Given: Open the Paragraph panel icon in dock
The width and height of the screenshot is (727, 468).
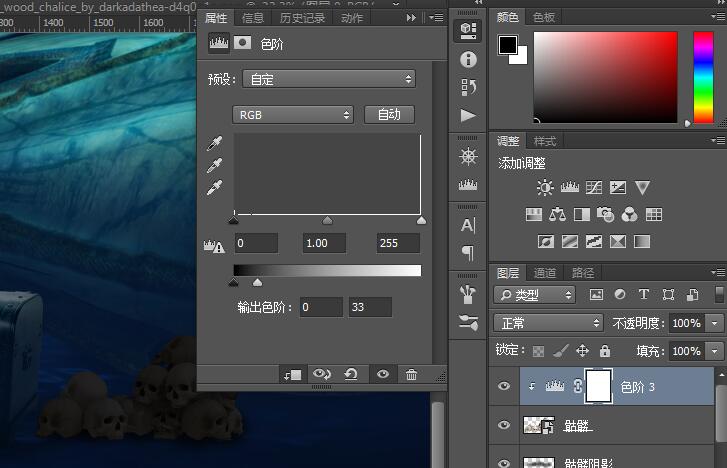Looking at the screenshot, I should pyautogui.click(x=468, y=253).
